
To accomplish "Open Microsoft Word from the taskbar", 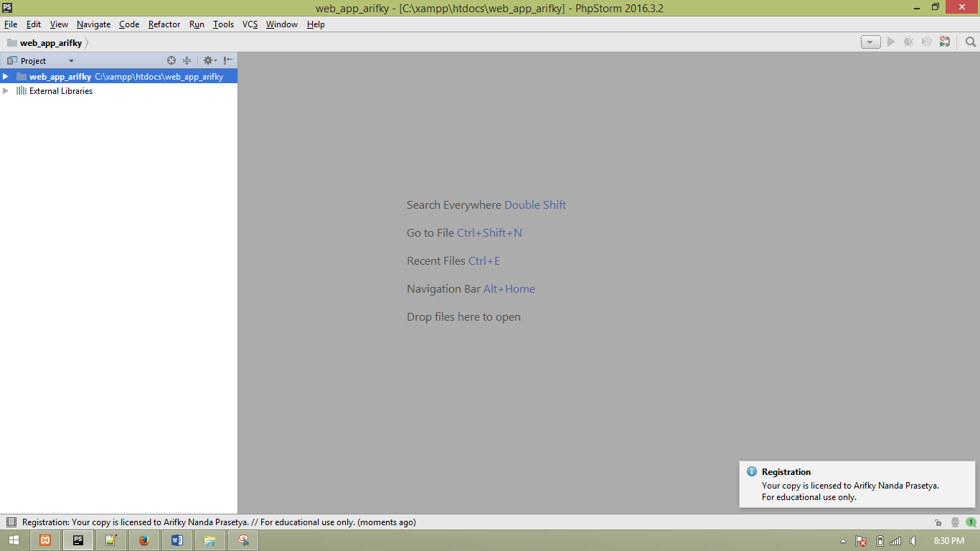I will click(x=177, y=540).
